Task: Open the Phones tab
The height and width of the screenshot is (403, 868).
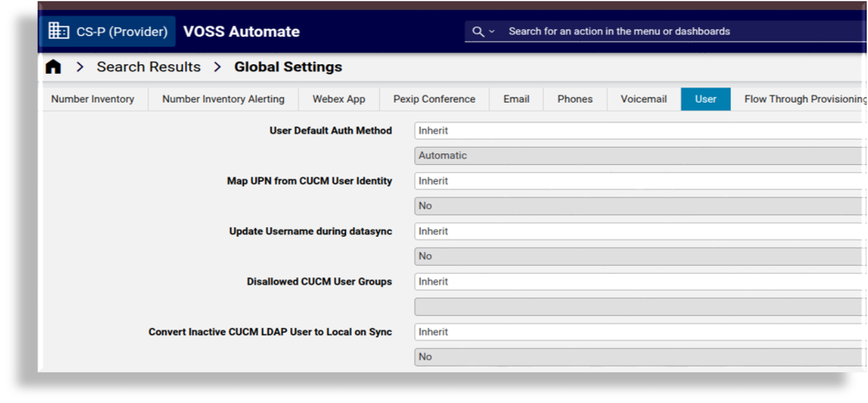Action: pyautogui.click(x=574, y=99)
